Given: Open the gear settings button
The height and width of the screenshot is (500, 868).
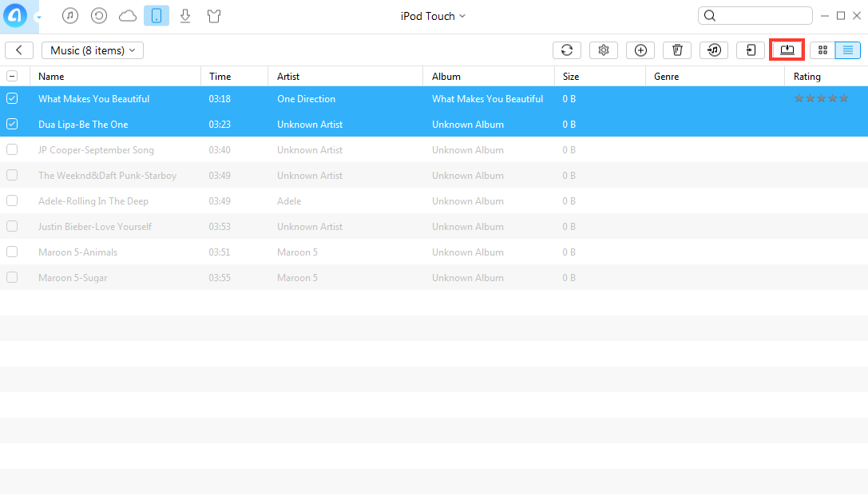Looking at the screenshot, I should tap(604, 50).
